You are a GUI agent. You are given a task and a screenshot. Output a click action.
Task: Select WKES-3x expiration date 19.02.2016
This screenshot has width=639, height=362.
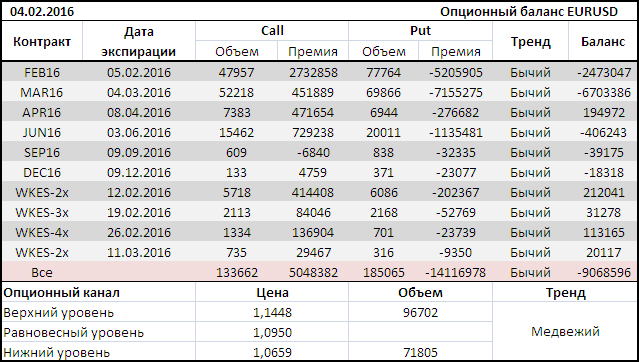(139, 212)
